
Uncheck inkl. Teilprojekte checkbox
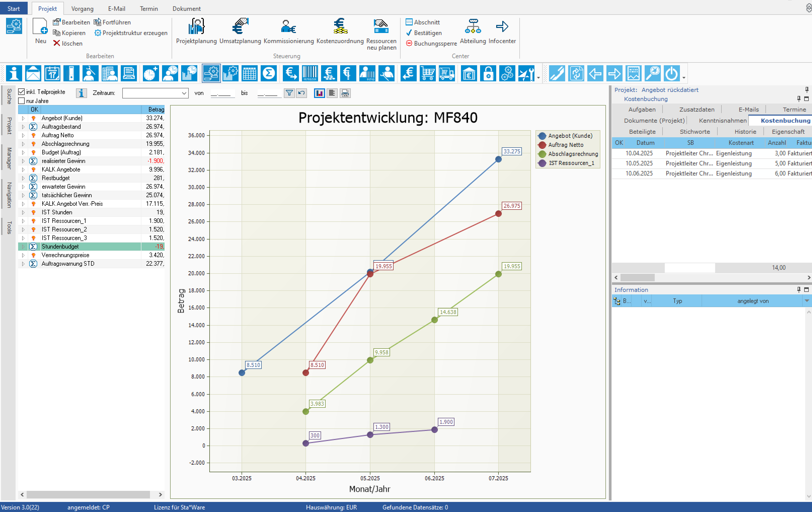click(22, 92)
